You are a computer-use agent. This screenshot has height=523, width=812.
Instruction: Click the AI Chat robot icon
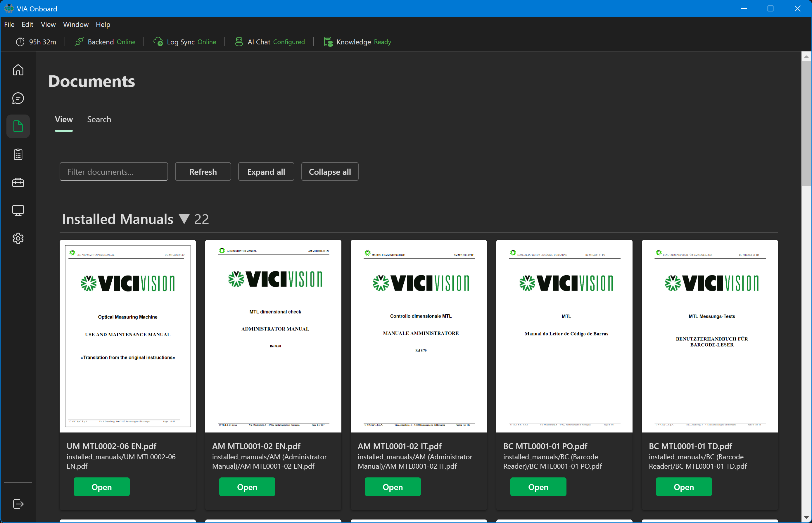click(239, 41)
